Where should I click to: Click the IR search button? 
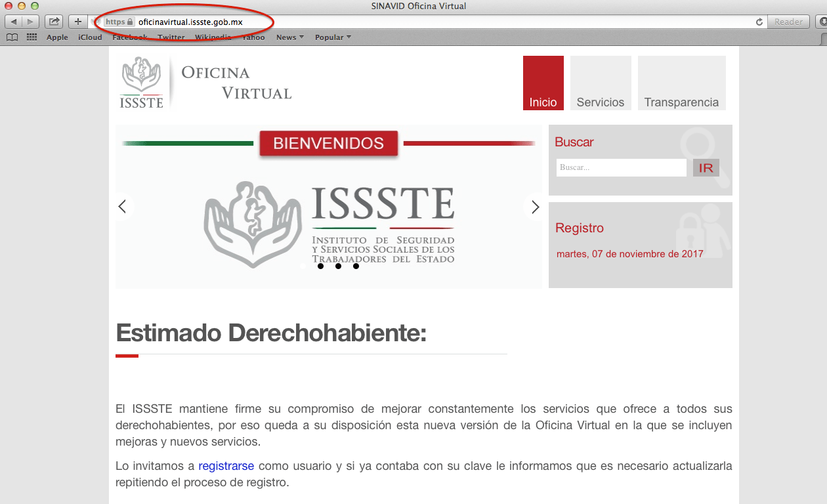[x=706, y=168]
